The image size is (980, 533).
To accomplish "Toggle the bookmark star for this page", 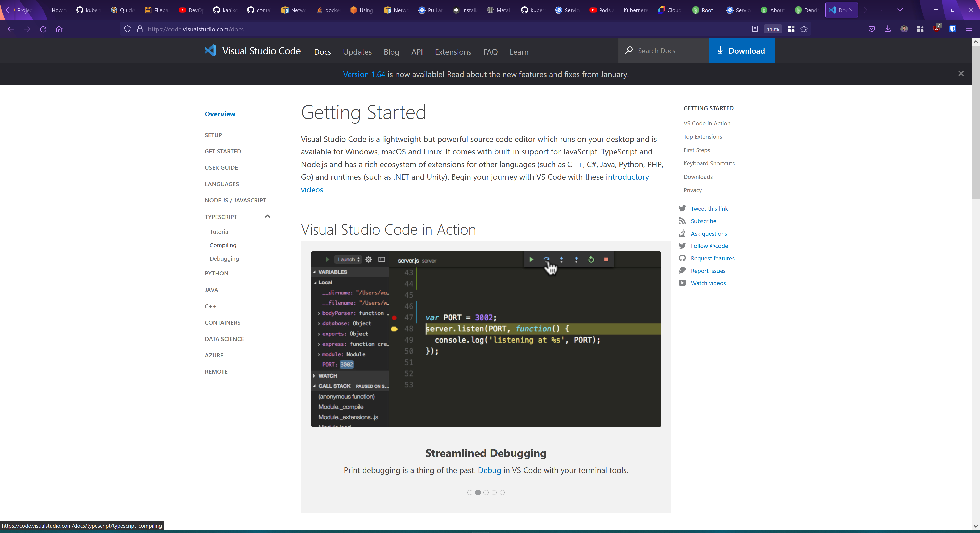I will coord(804,29).
